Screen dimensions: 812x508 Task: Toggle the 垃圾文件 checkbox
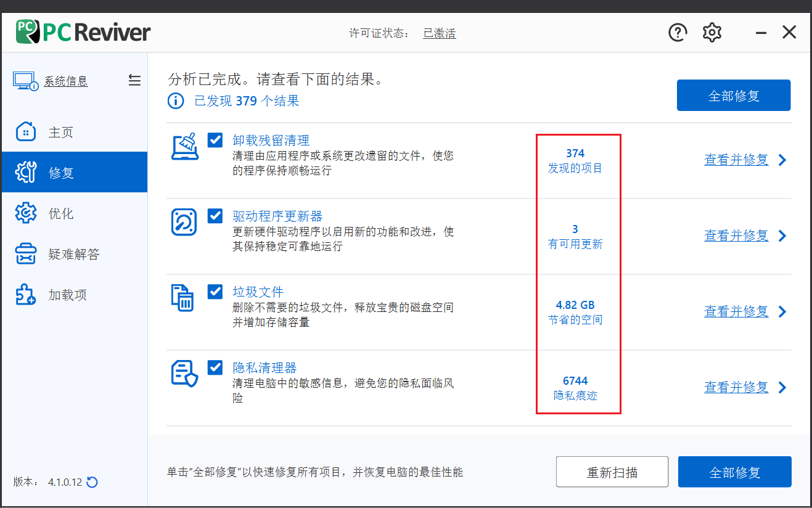215,292
